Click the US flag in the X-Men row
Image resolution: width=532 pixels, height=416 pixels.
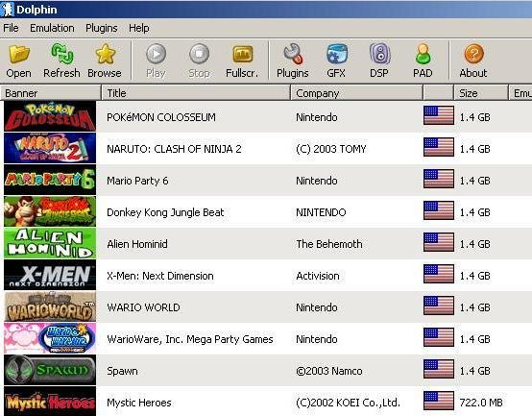click(x=439, y=274)
